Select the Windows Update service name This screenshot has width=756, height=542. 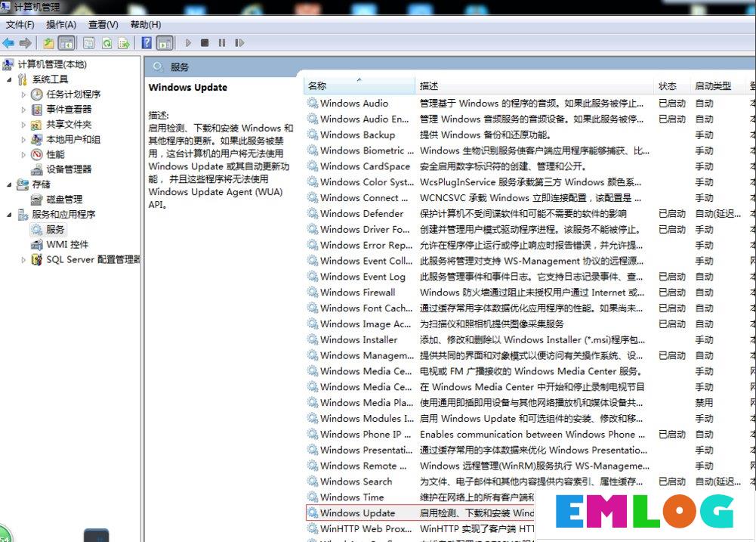358,513
